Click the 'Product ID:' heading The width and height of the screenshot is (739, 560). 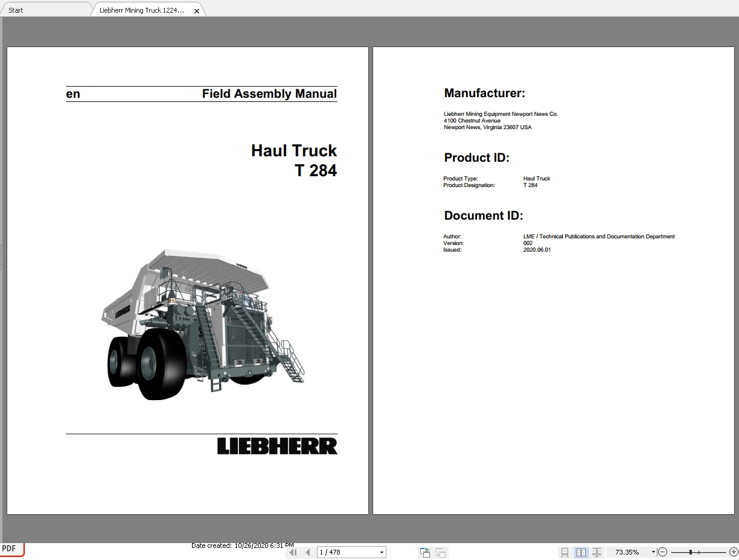pos(477,157)
